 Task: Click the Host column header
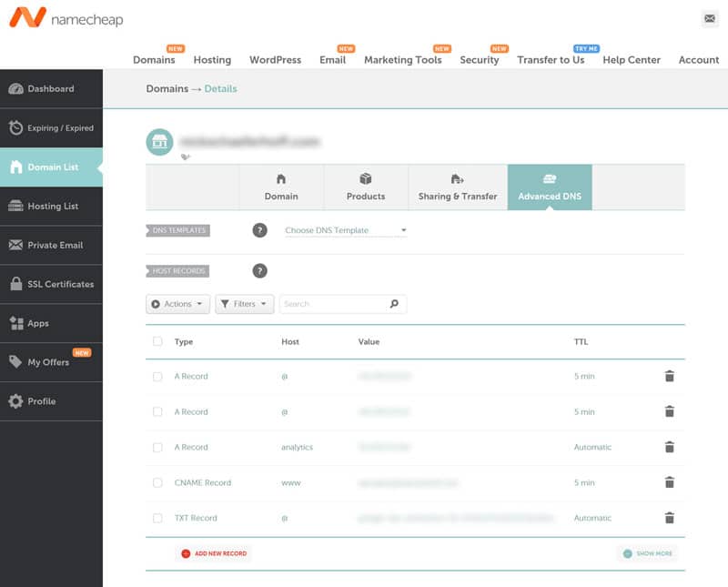[290, 342]
